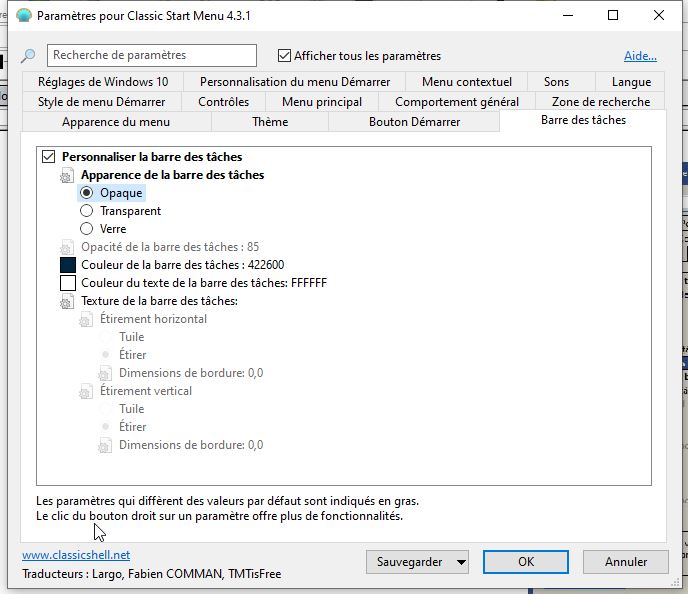Open the Réglages de Windows 10 tab

[103, 82]
